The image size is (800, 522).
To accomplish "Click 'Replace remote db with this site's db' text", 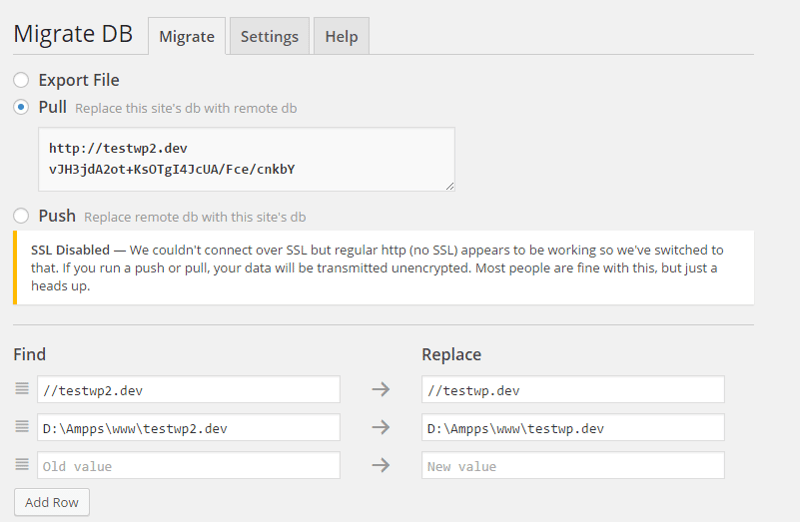I will tap(195, 217).
